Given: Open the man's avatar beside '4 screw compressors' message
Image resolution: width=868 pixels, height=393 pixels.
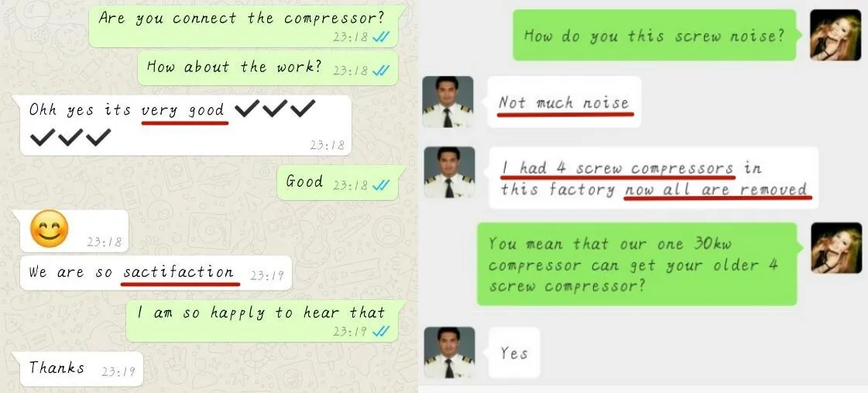Looking at the screenshot, I should click(x=448, y=172).
